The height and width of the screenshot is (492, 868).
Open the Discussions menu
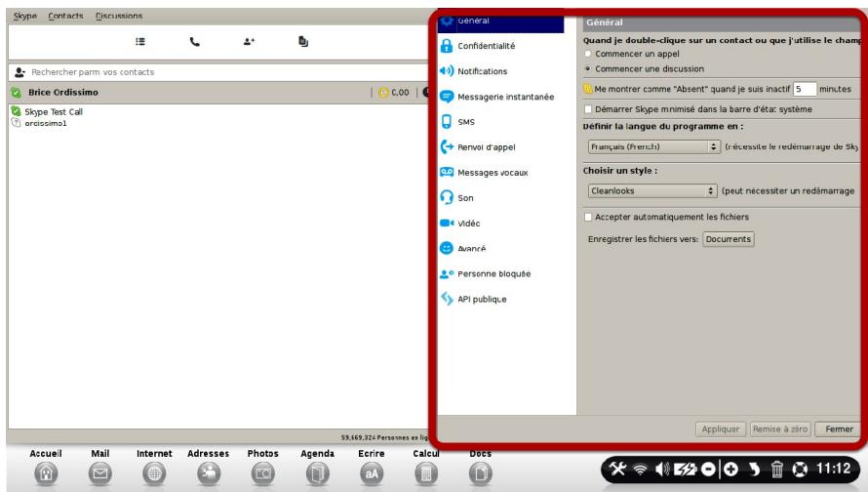tap(119, 16)
